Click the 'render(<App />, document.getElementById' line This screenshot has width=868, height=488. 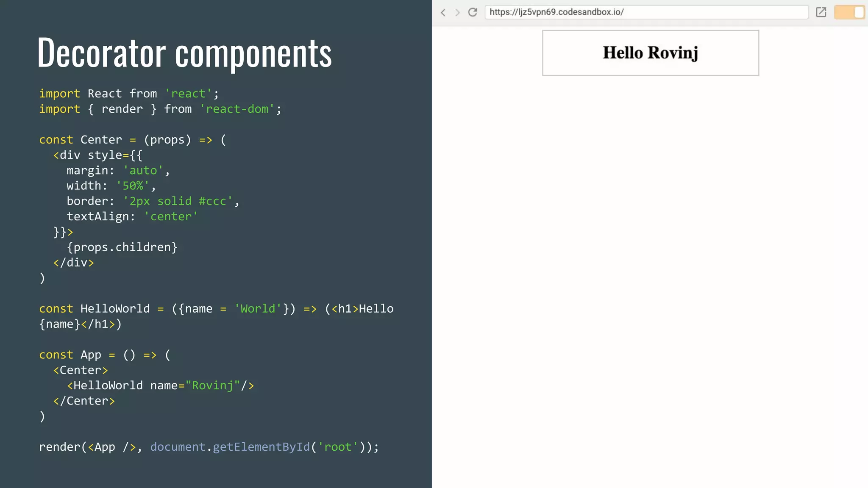(x=209, y=447)
